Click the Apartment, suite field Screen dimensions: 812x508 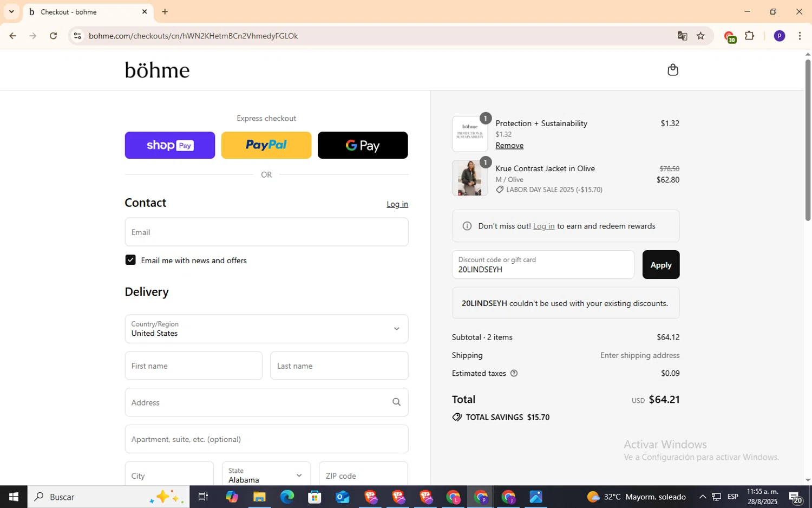266,439
